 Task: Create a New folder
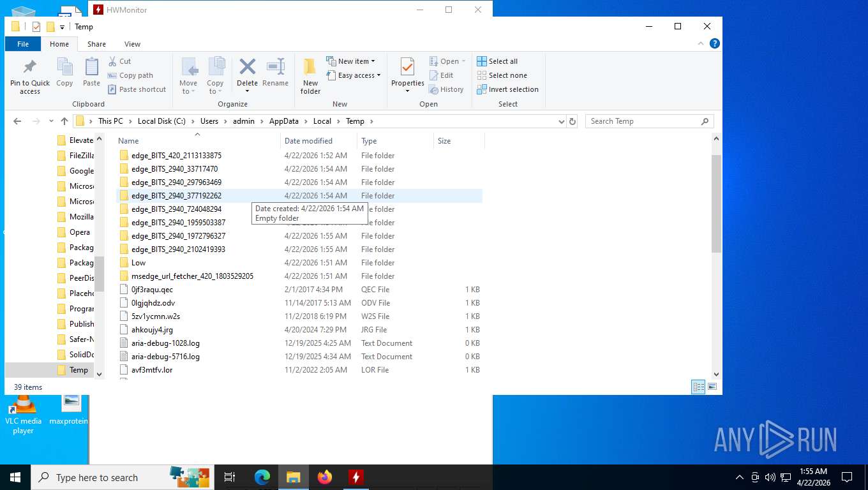(x=310, y=77)
